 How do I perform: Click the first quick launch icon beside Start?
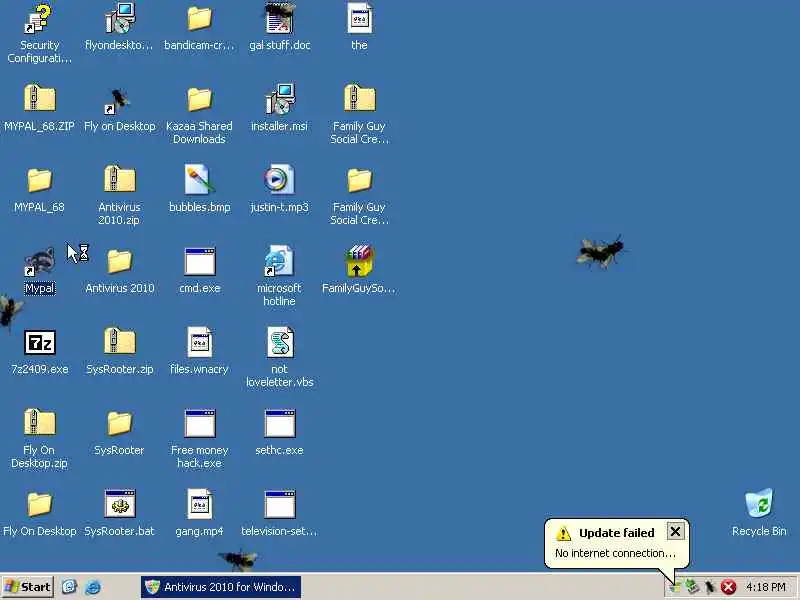(69, 587)
